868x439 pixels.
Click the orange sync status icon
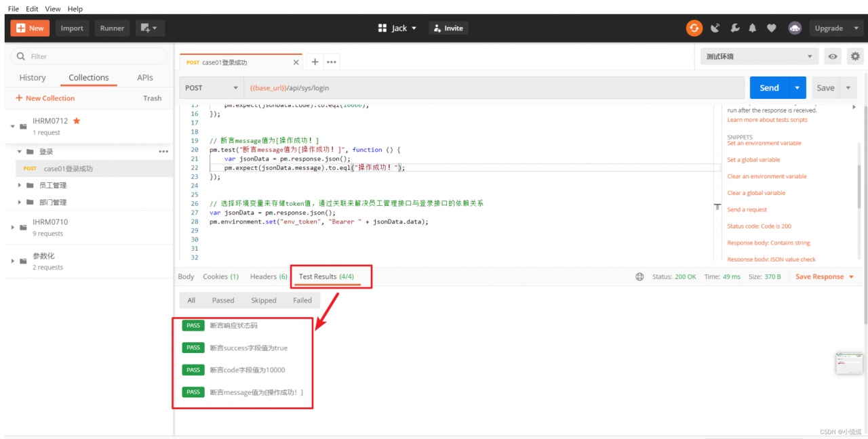click(x=694, y=28)
